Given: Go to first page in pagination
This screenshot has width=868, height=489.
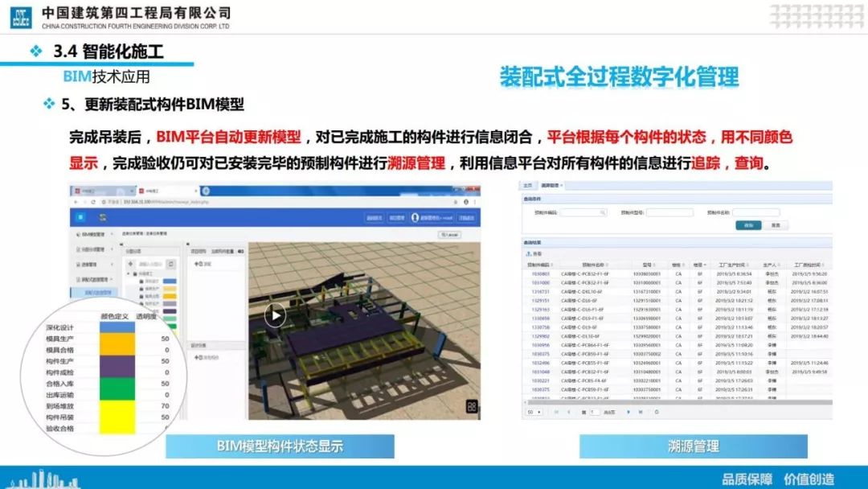Looking at the screenshot, I should tap(556, 412).
